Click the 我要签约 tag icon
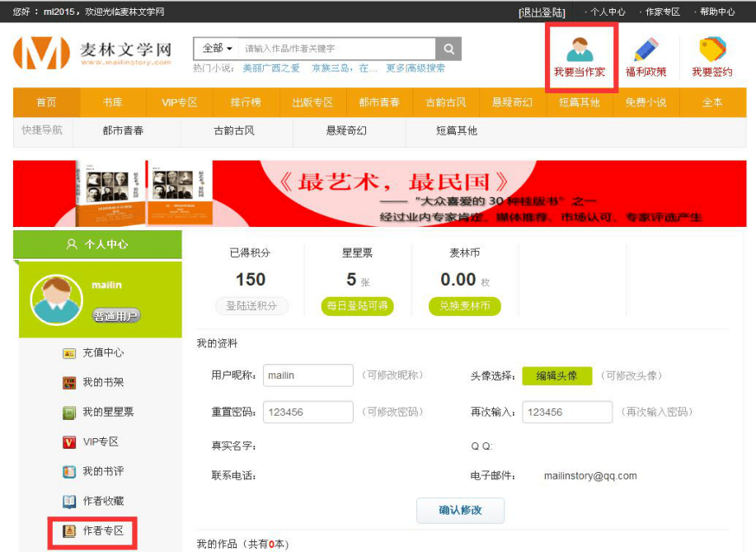Screen dimensions: 756x552 711,51
